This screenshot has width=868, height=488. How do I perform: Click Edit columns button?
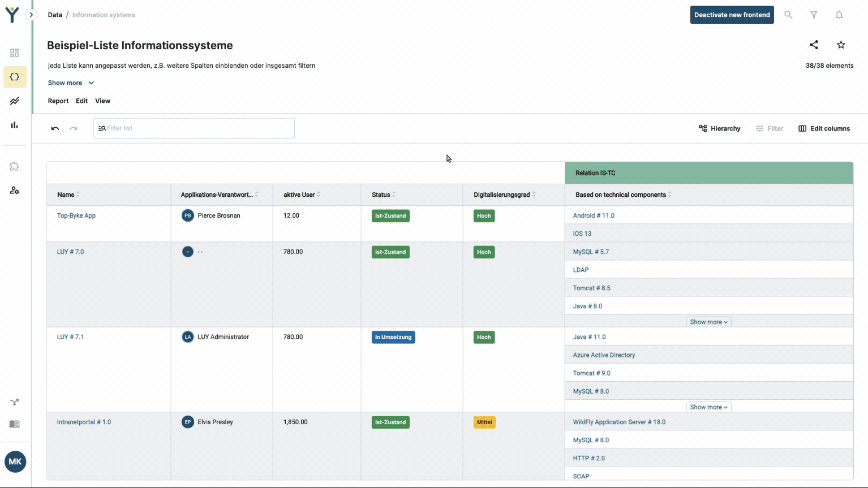[824, 128]
